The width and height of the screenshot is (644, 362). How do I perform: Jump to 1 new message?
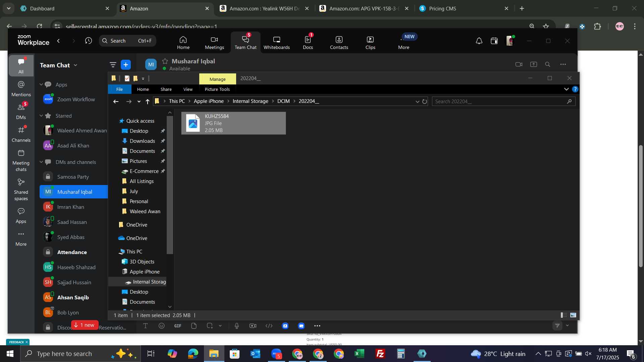pos(85,325)
